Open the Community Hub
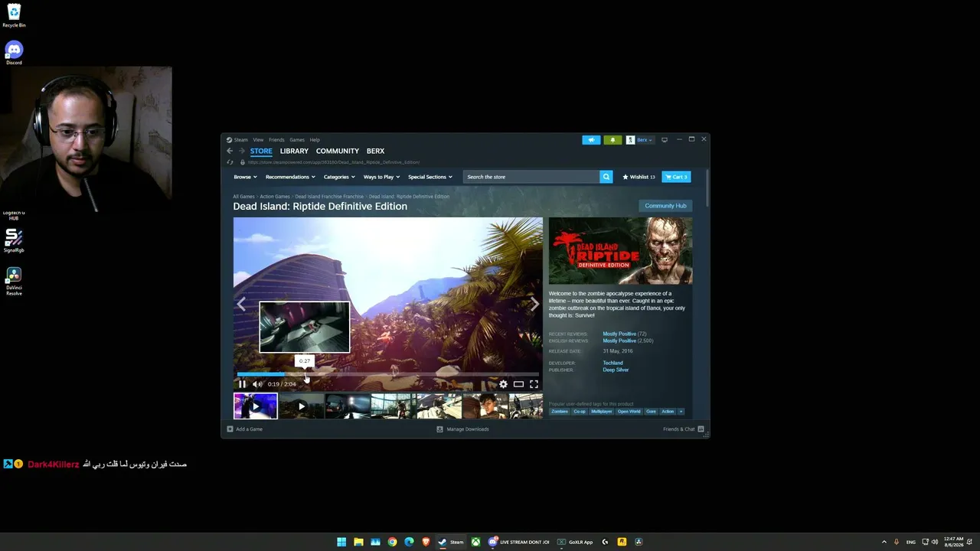 click(x=665, y=206)
